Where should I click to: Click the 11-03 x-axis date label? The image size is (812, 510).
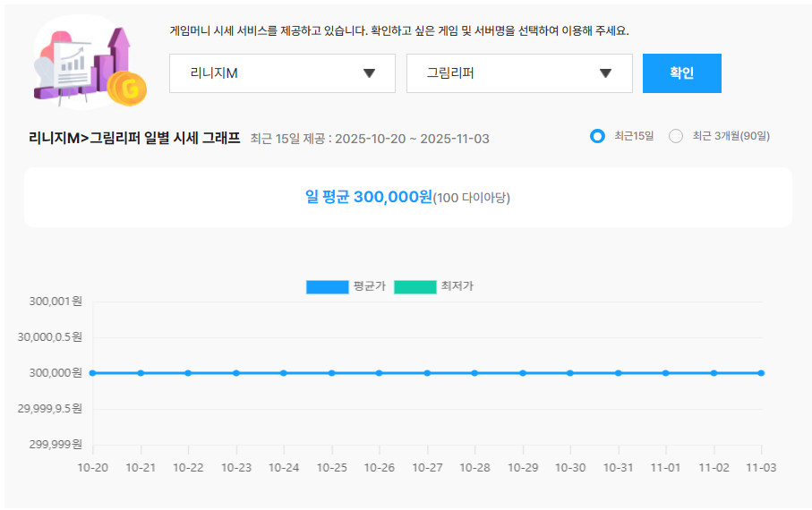click(761, 468)
